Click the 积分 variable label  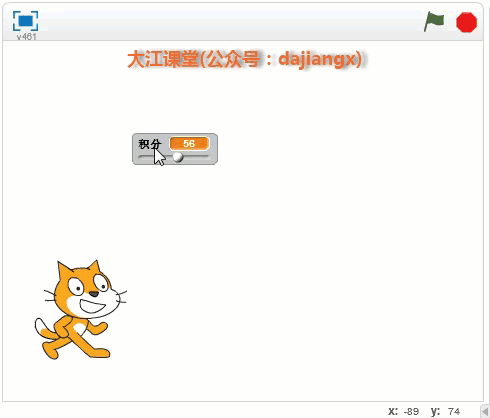click(150, 144)
